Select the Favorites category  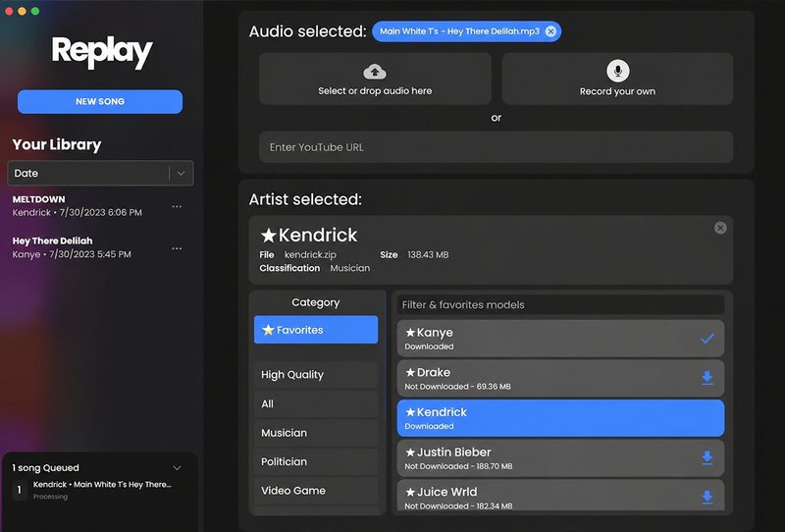316,330
